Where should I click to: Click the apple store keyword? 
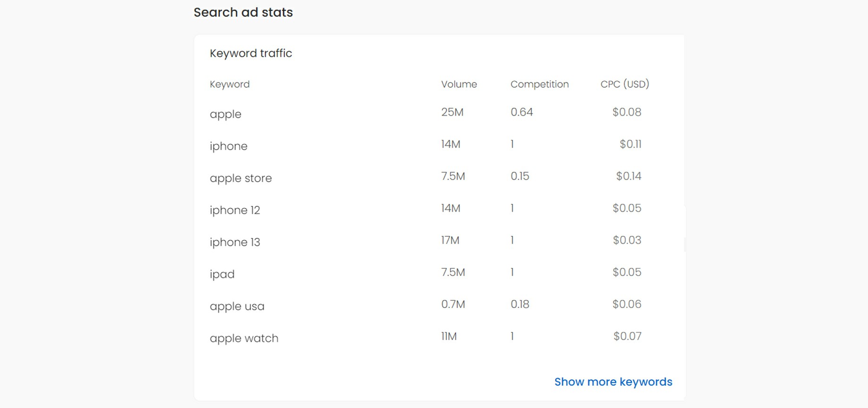pyautogui.click(x=241, y=178)
